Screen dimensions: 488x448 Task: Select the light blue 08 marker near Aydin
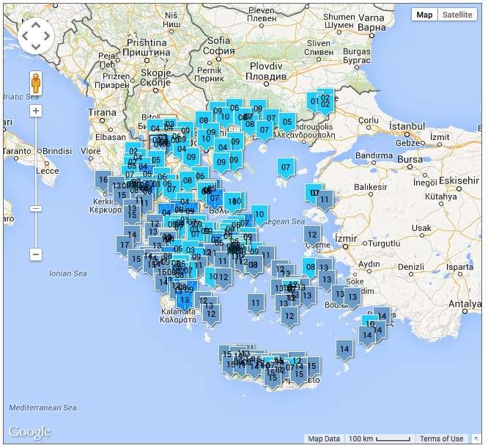pos(309,268)
